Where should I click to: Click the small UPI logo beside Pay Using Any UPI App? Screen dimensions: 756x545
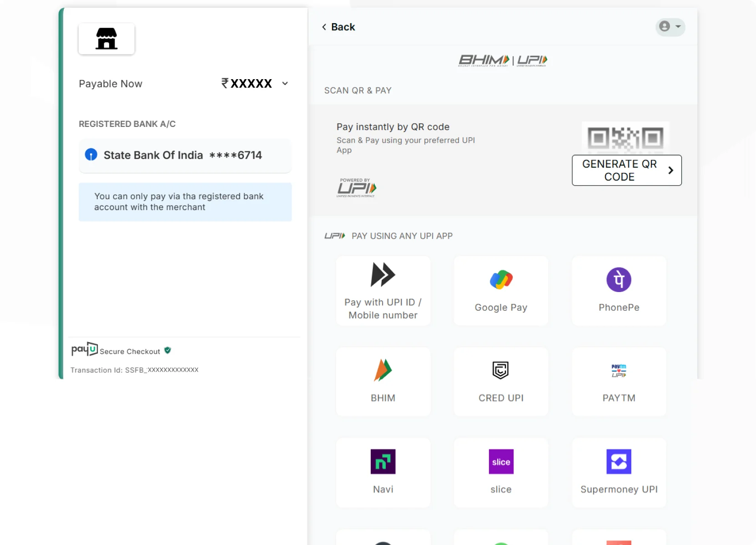(x=335, y=236)
